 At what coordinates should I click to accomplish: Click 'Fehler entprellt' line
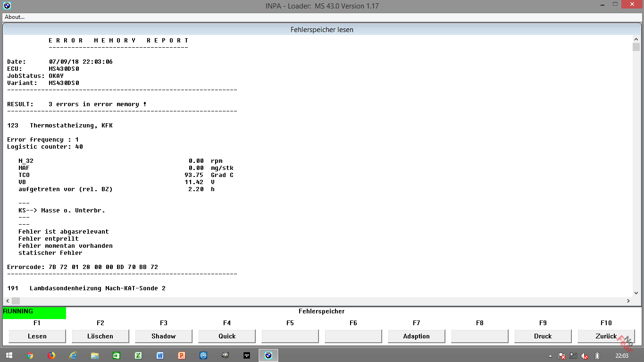(x=49, y=239)
